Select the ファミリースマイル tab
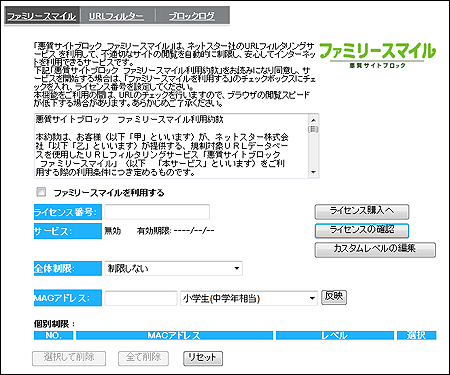Image resolution: width=450 pixels, height=375 pixels. point(42,16)
